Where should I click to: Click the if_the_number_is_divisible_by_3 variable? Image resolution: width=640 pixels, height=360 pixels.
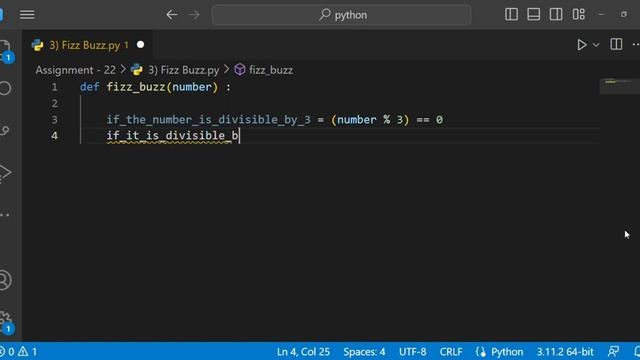[x=209, y=120]
